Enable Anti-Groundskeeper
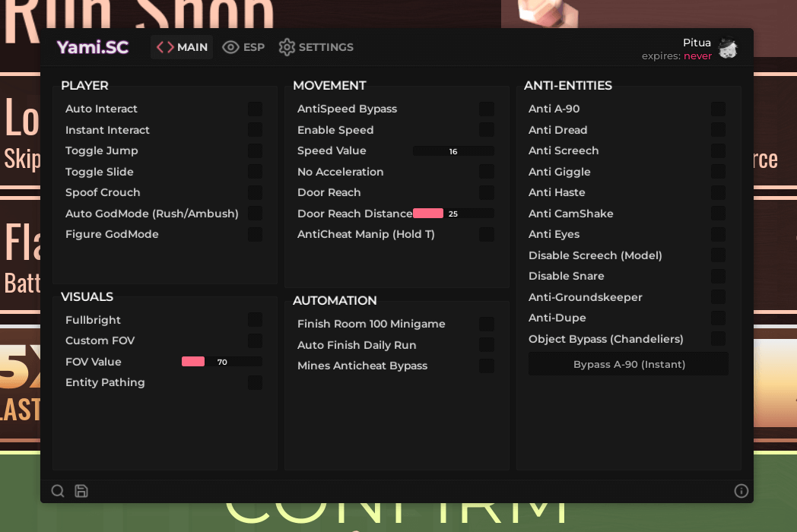This screenshot has width=797, height=532. (718, 297)
